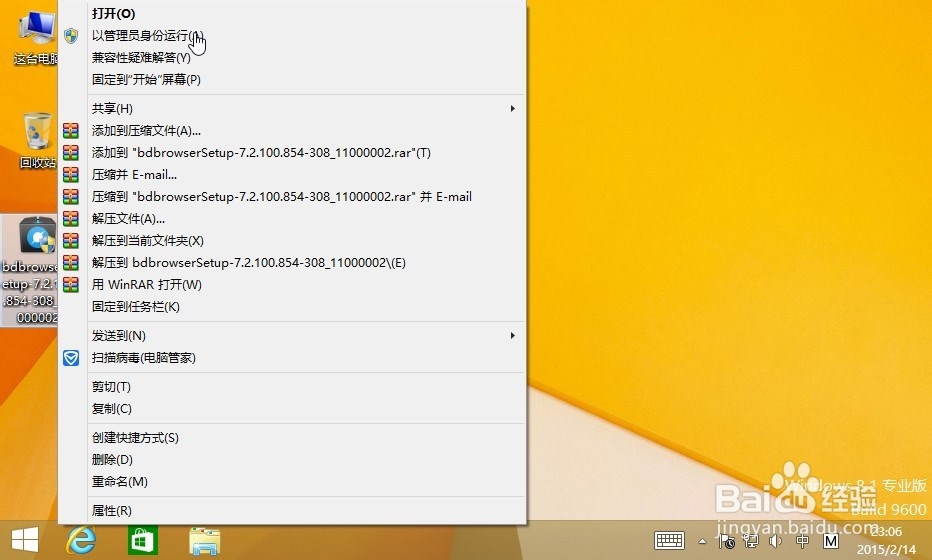The image size is (932, 560).
Task: Choose 复制(C) from context menu
Action: pyautogui.click(x=292, y=409)
